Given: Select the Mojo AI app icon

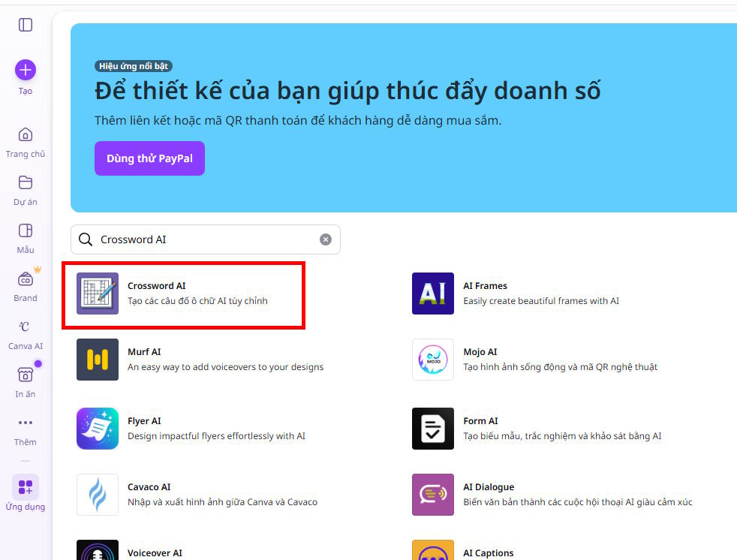Looking at the screenshot, I should [433, 360].
